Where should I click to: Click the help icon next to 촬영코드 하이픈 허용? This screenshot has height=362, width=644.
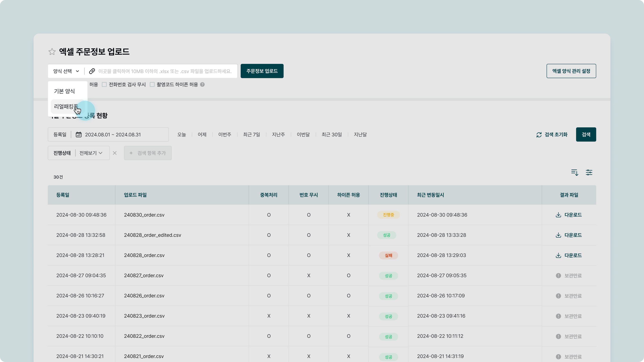point(202,84)
